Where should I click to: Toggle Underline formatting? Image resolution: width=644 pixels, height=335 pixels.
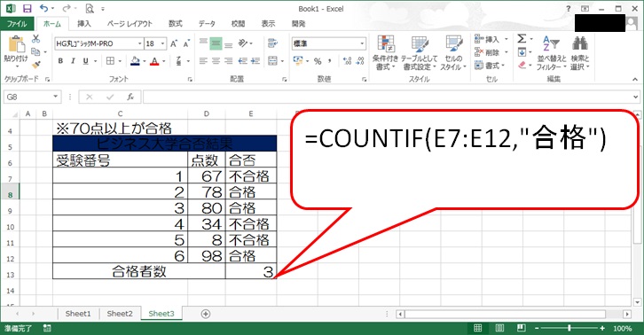(x=85, y=61)
